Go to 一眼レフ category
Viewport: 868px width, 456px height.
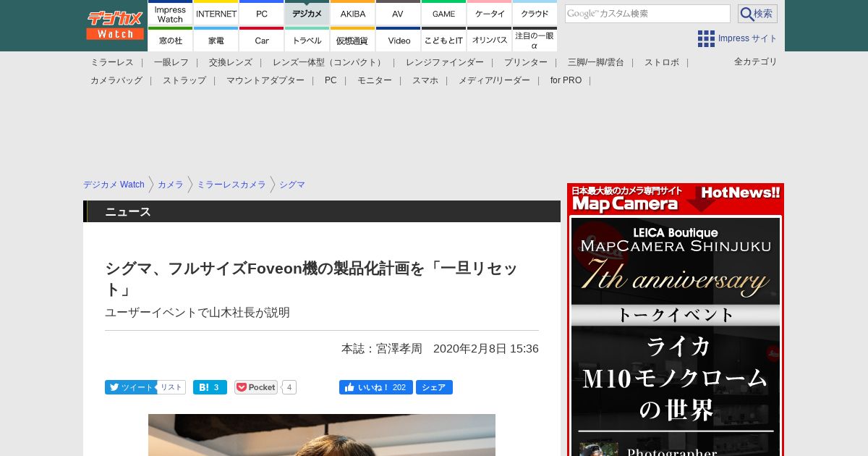click(171, 62)
